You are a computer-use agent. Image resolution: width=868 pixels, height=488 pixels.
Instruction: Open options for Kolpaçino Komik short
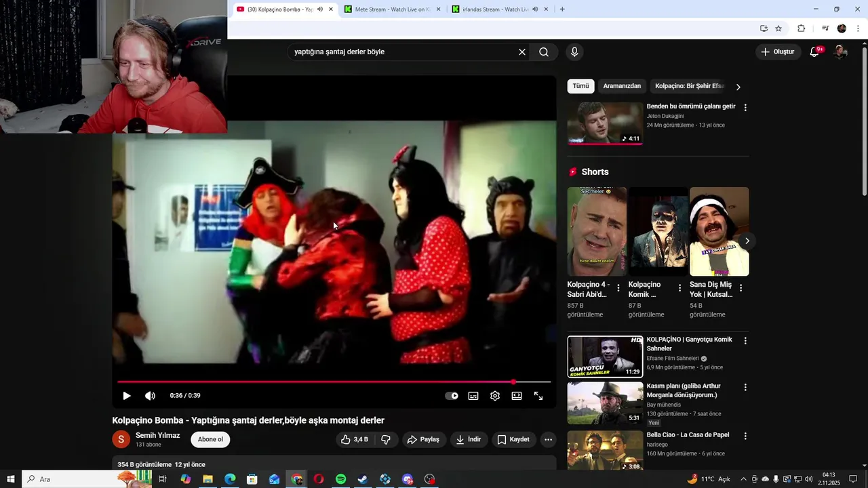tap(679, 288)
